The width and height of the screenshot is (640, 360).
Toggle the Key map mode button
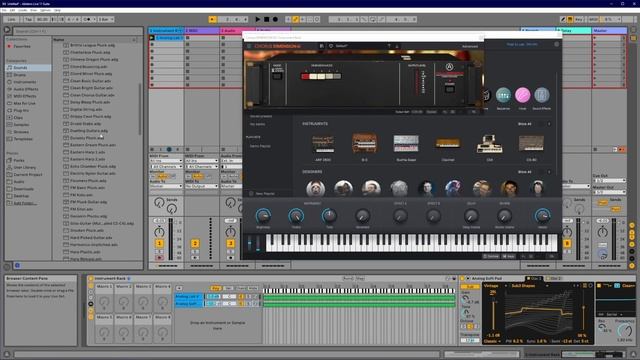578,19
